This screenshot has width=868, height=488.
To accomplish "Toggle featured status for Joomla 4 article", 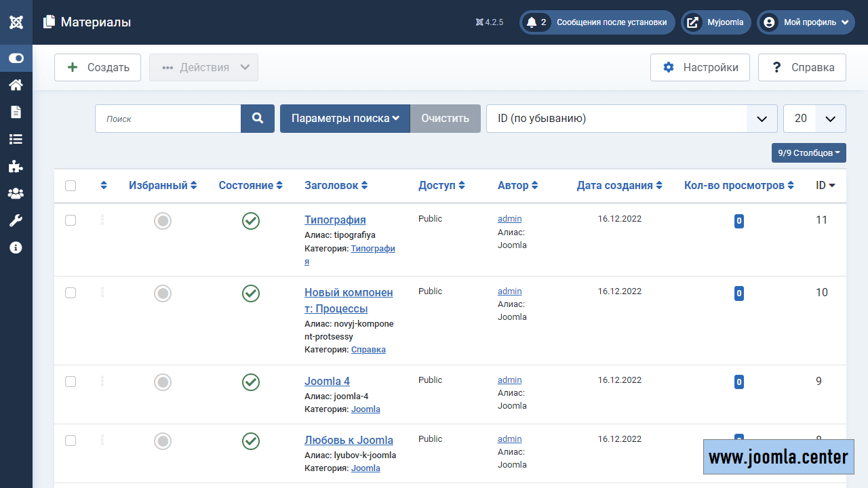I will point(163,382).
